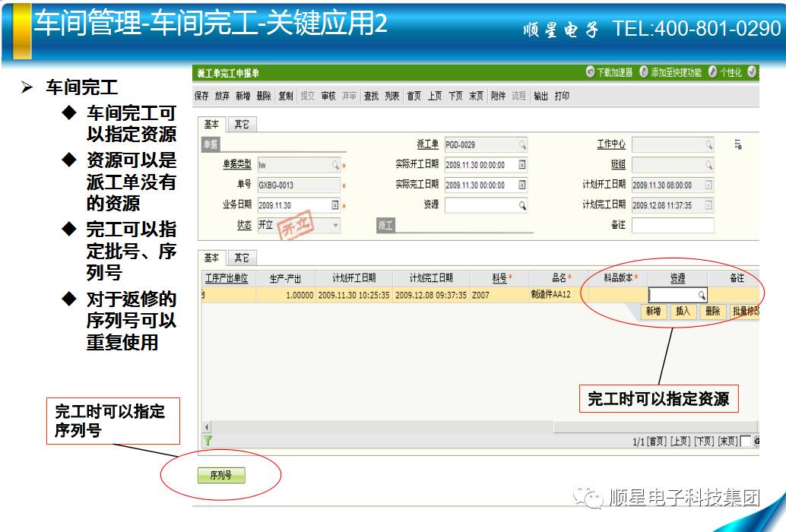This screenshot has height=532, width=786.
Task: Click search icon in 派工单 field
Action: (x=522, y=144)
